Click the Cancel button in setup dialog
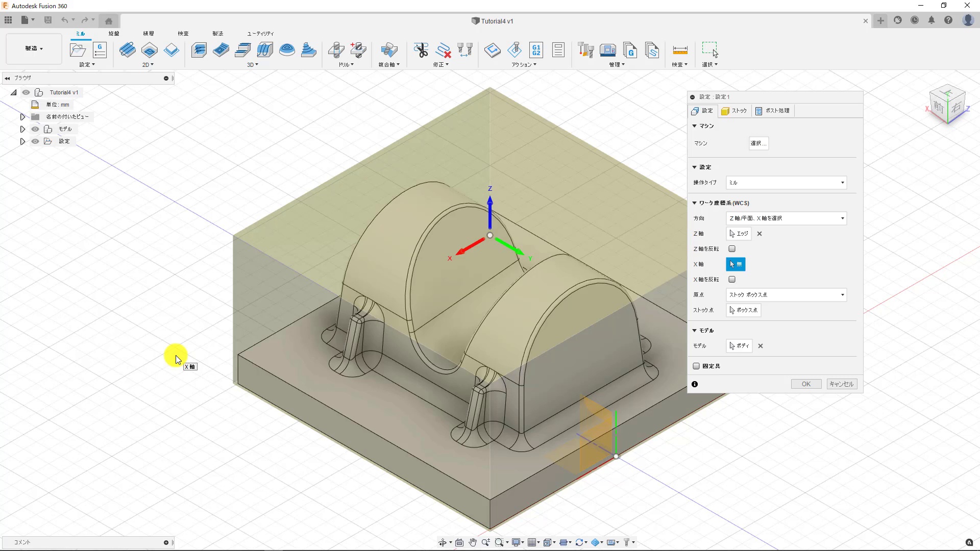 coord(841,384)
